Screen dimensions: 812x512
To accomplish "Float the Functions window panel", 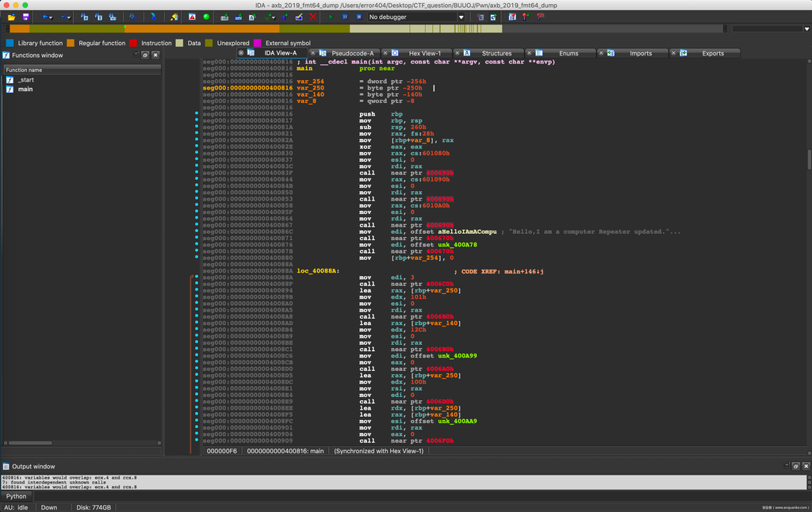I will pyautogui.click(x=144, y=55).
